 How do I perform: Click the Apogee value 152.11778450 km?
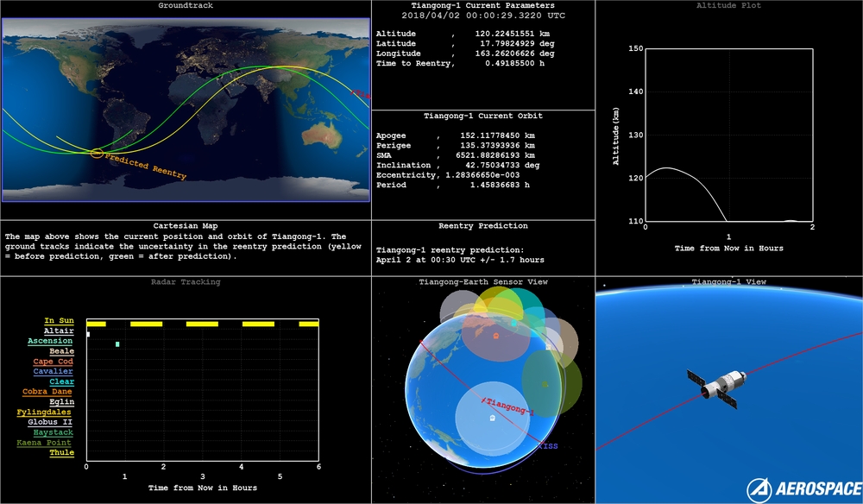click(x=497, y=135)
